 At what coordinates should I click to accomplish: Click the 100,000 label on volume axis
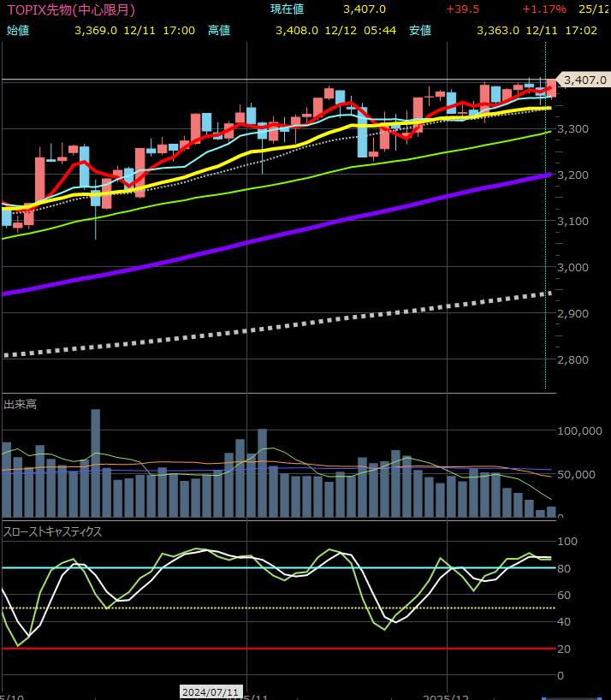click(x=580, y=431)
